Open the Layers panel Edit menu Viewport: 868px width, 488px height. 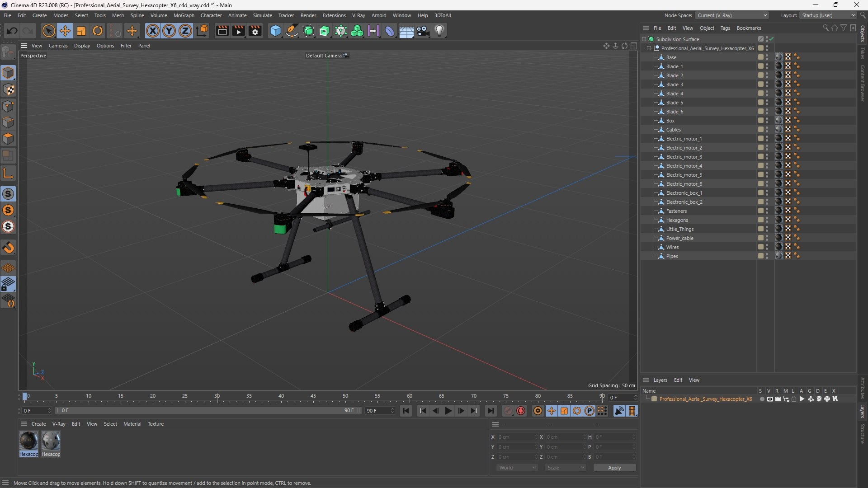678,380
